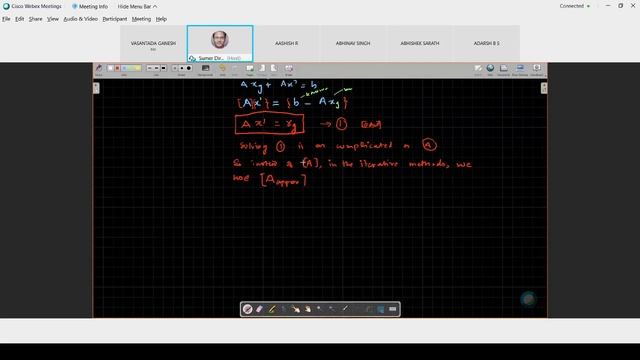Select the AASHISH R participant tile
This screenshot has height=360, width=640.
click(286, 43)
